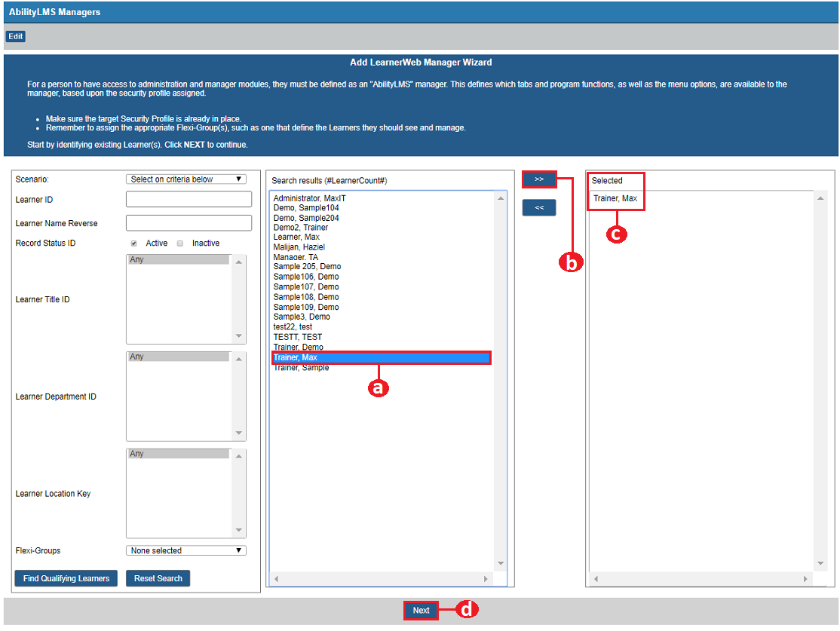Select Trainer, Max in Selected list
This screenshot has width=840, height=631.
(x=615, y=198)
